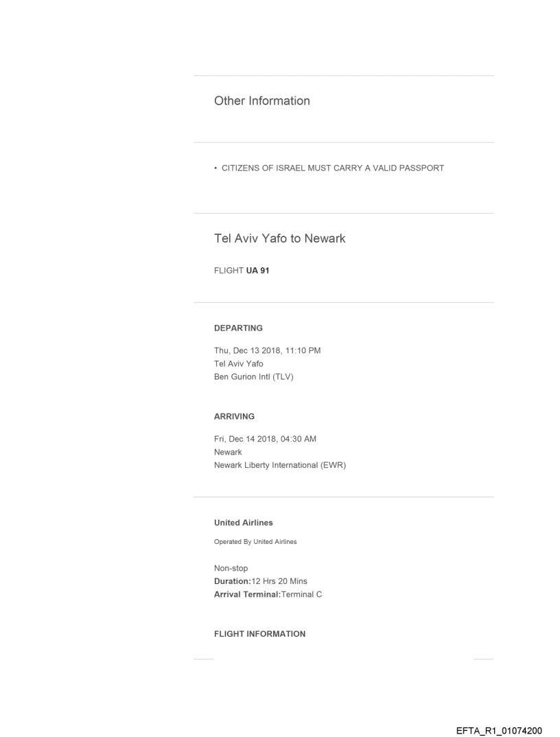Select the Arrival Terminal C line
560x737 pixels.
click(268, 594)
